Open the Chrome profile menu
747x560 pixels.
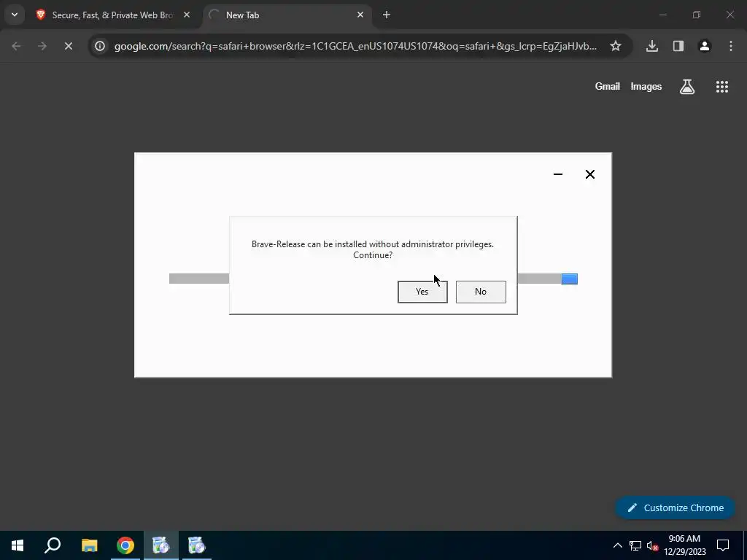(x=705, y=46)
